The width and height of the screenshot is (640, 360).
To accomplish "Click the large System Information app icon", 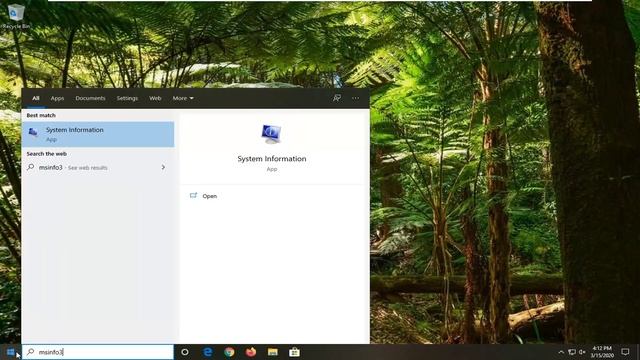I will point(271,134).
